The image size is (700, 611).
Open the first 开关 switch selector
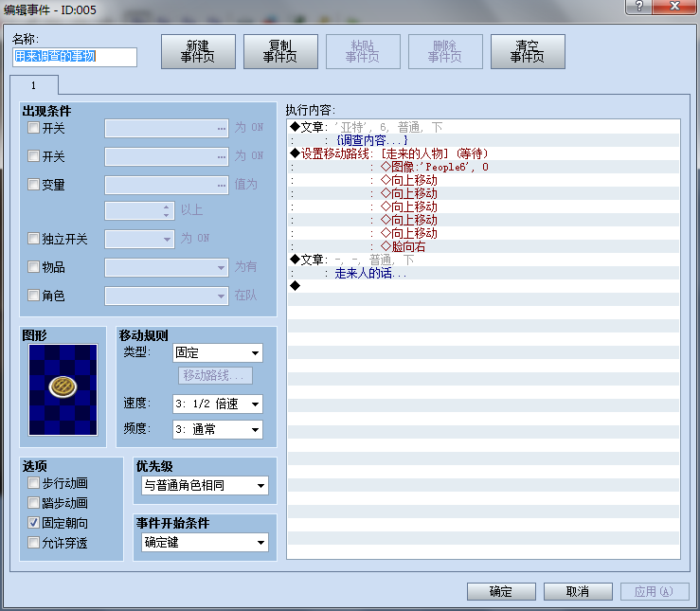(167, 128)
